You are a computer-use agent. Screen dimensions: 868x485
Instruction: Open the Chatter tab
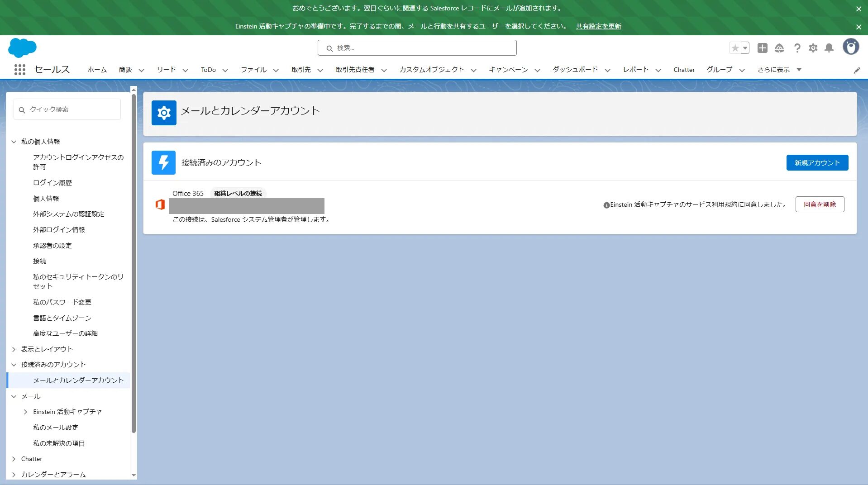684,70
